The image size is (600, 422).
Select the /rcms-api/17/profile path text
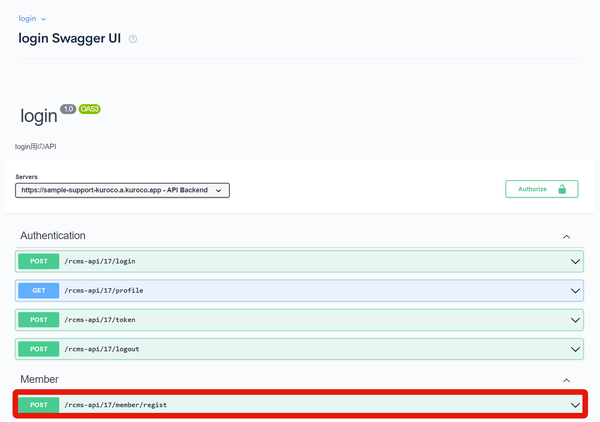(104, 290)
